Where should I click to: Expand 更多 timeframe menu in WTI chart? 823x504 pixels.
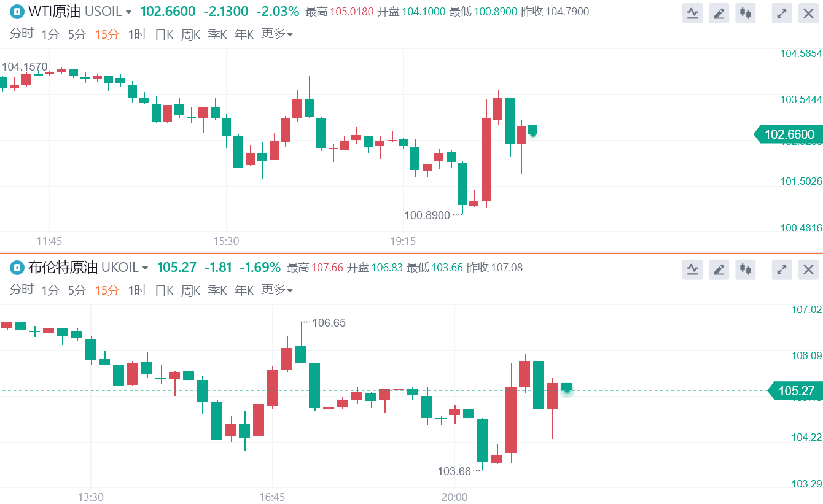click(x=277, y=34)
